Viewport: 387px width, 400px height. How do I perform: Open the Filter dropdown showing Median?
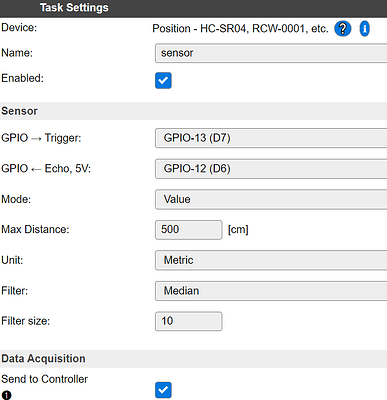(x=271, y=291)
